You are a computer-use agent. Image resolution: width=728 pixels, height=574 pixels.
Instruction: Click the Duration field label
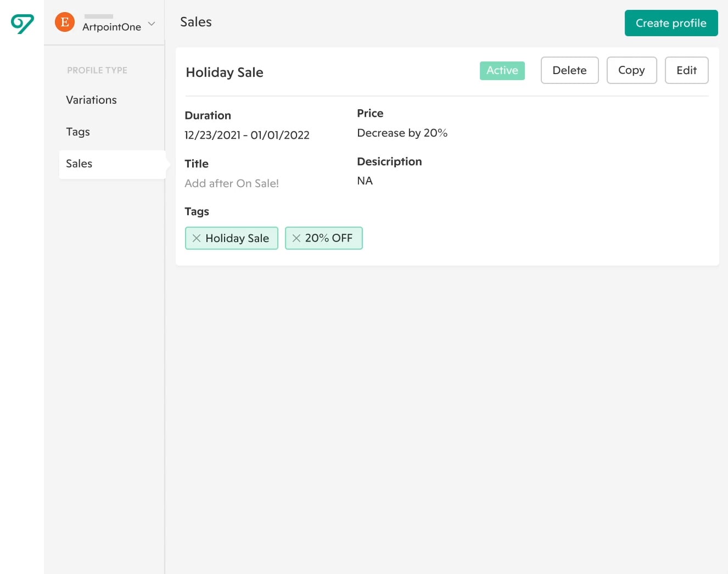(x=208, y=115)
